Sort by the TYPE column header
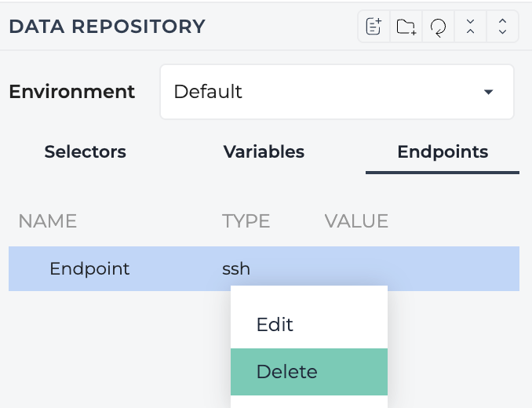The width and height of the screenshot is (532, 408). point(246,221)
